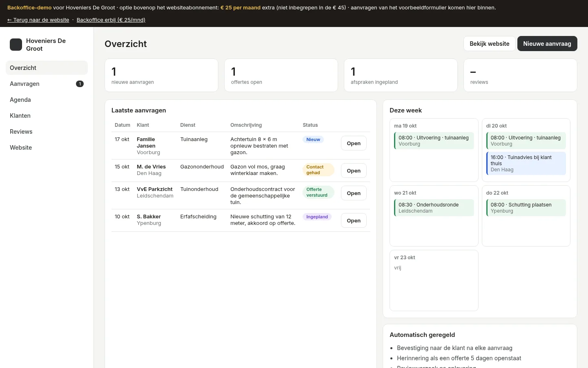Open the VvE Parkzicht request

click(x=354, y=193)
